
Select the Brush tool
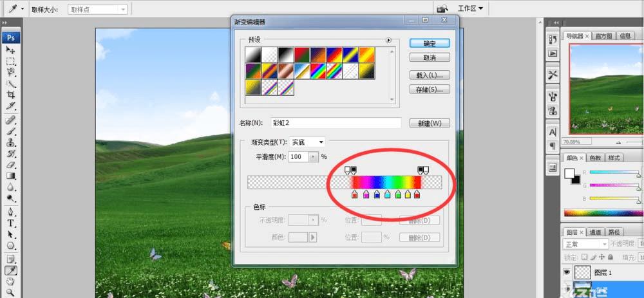tap(11, 131)
